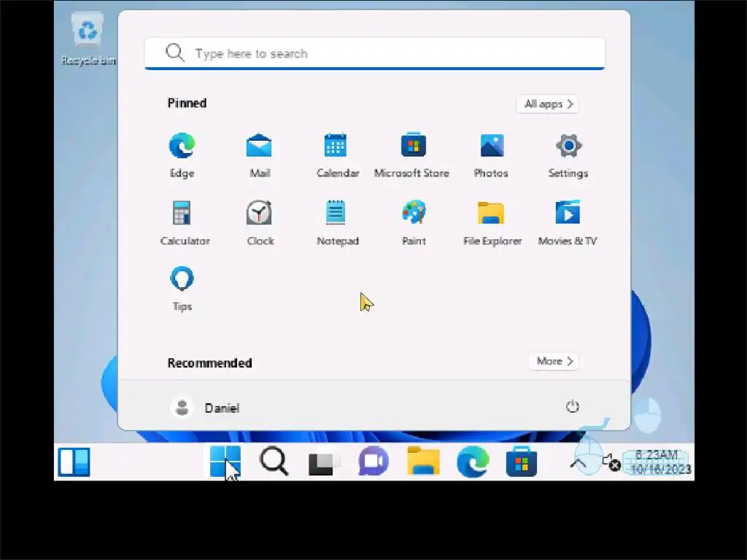Viewport: 747px width, 560px height.
Task: Click the power button icon
Action: pos(572,407)
